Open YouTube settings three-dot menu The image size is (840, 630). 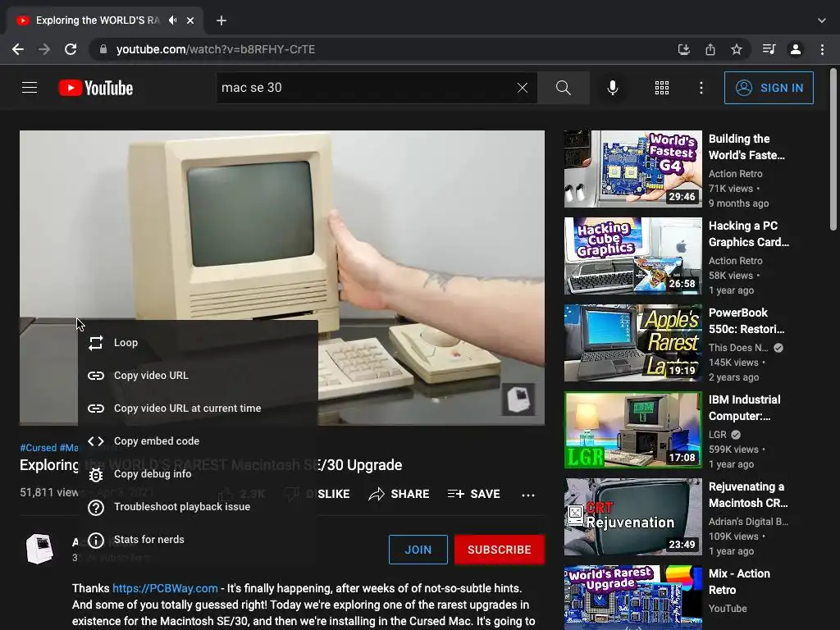click(x=701, y=88)
